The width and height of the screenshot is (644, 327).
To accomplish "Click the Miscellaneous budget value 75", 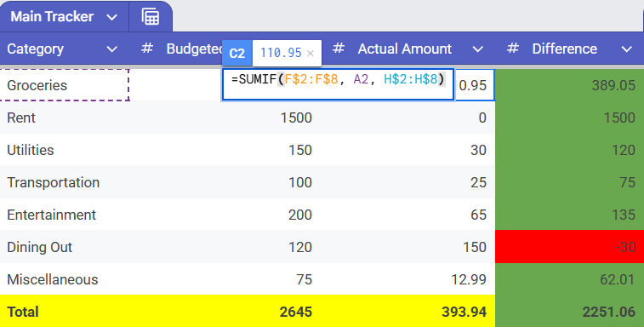I will click(304, 279).
